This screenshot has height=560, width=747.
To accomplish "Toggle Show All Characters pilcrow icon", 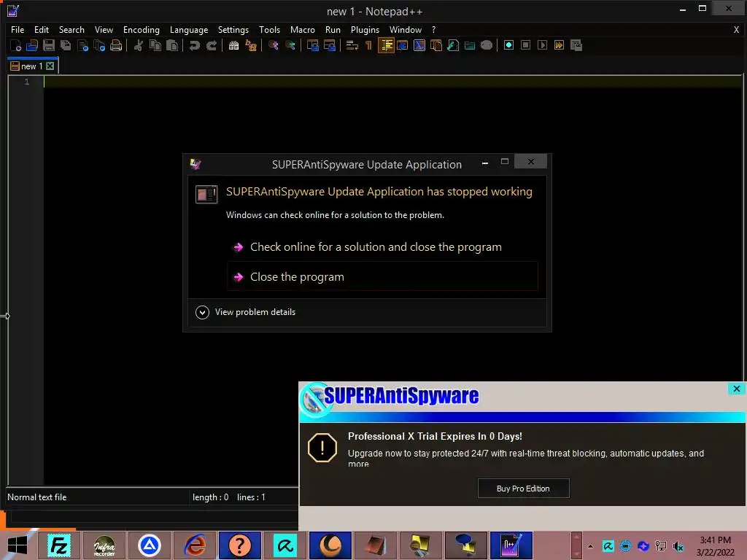I will click(368, 46).
